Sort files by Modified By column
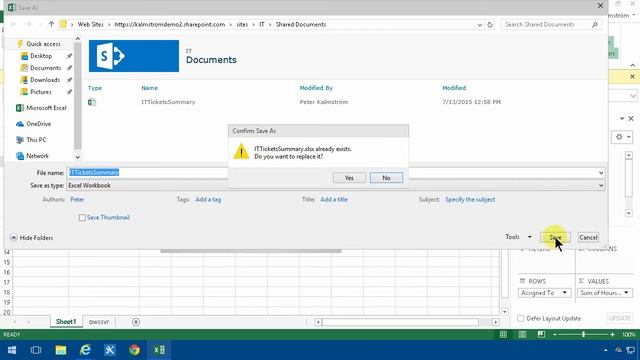 point(316,88)
